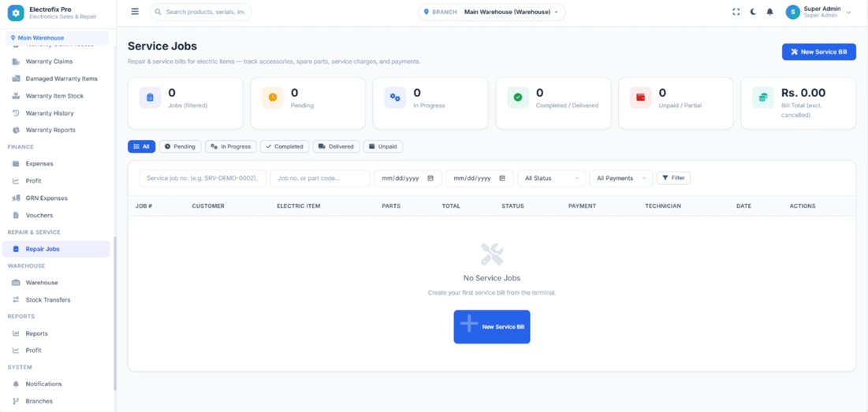
Task: Click the Main Warehouse location tag in sidebar
Action: pyautogui.click(x=58, y=38)
